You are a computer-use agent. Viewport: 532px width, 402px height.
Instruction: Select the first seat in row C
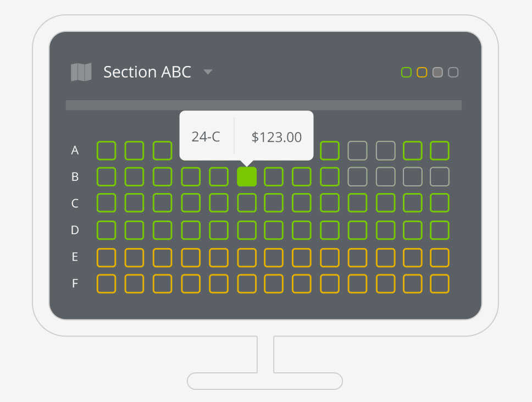[x=106, y=203]
